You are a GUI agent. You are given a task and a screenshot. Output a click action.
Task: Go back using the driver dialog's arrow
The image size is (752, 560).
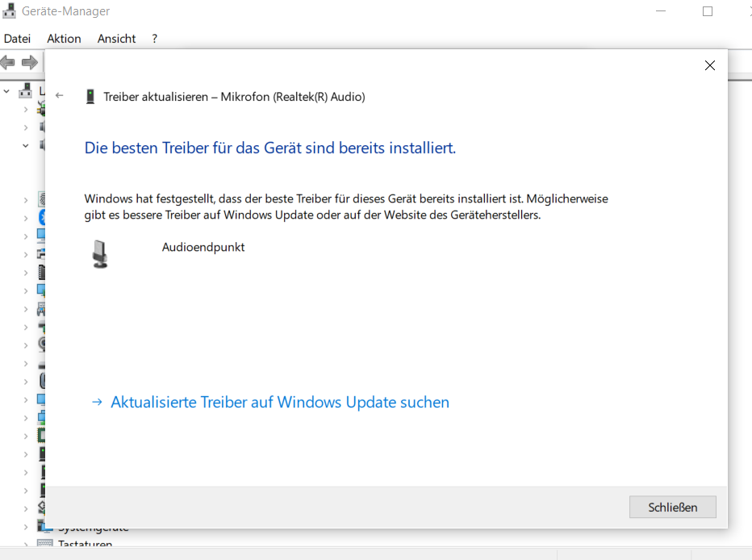point(60,96)
